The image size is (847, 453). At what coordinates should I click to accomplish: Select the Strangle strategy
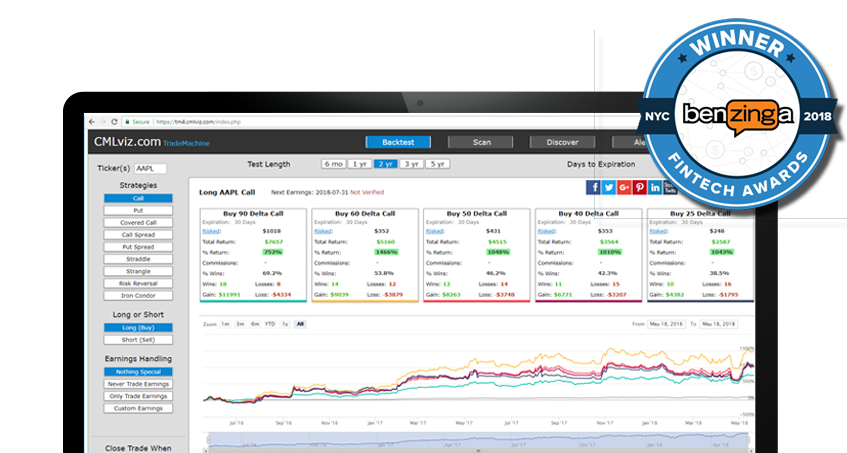(x=138, y=271)
